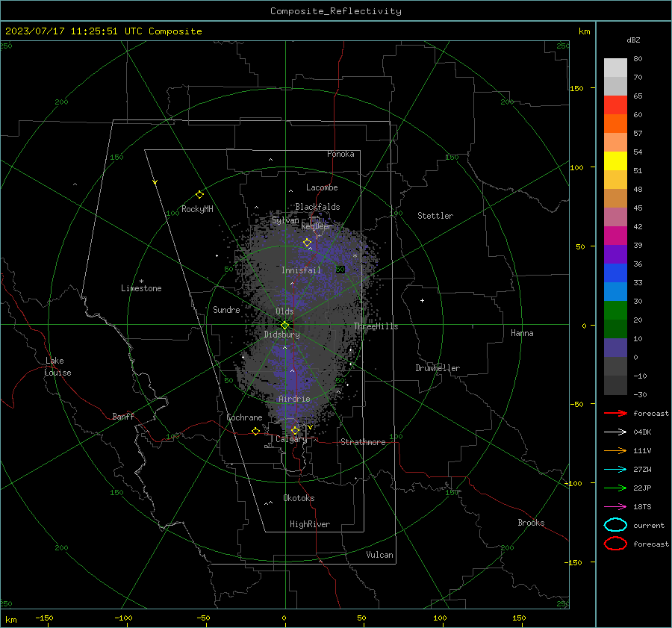Viewport: 672px width, 628px height.
Task: Click the white plus marker west of Hanna
Action: point(422,300)
